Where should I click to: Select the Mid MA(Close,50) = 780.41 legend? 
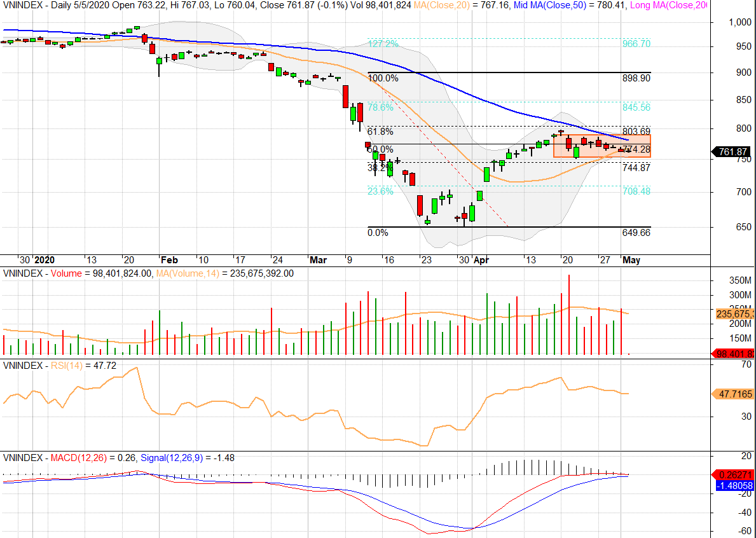[570, 5]
